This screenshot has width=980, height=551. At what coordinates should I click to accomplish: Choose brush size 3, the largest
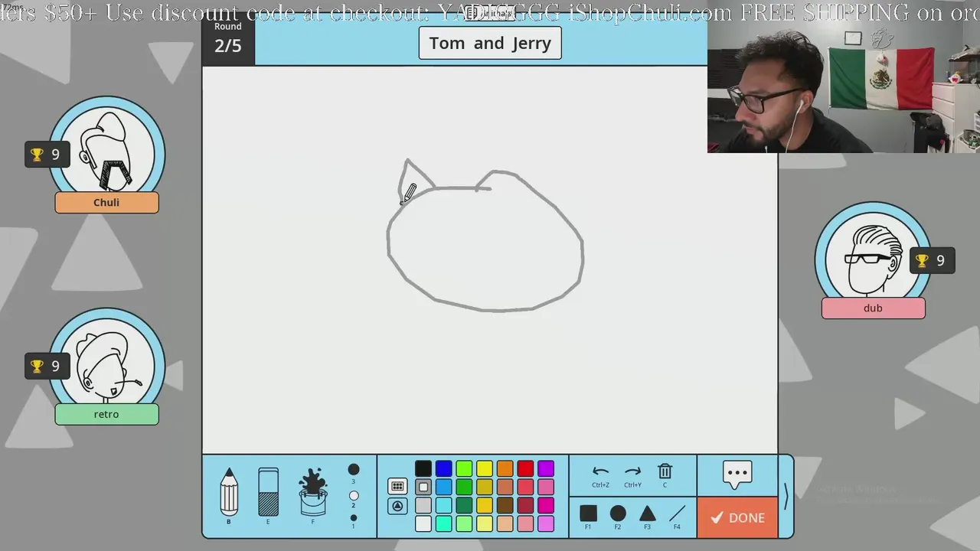354,470
